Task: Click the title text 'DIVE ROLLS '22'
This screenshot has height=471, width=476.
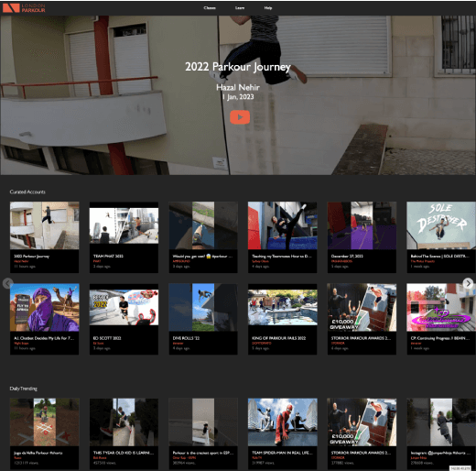Action: (186, 338)
